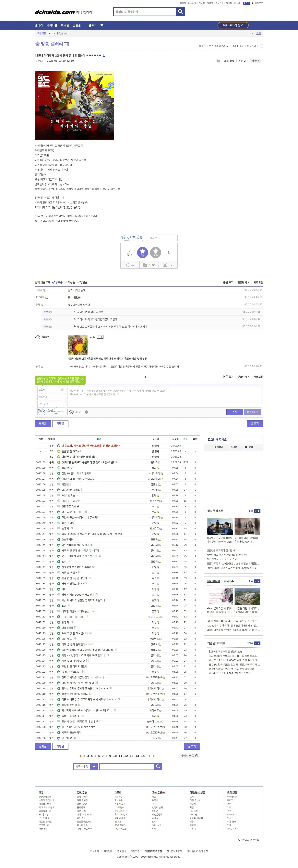The width and height of the screenshot is (298, 868).
Task: Click the 등록+추천 button
Action: [252, 412]
